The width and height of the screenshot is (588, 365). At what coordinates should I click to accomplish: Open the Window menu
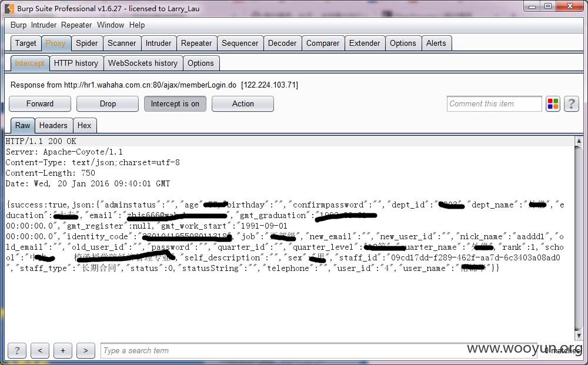click(x=111, y=25)
